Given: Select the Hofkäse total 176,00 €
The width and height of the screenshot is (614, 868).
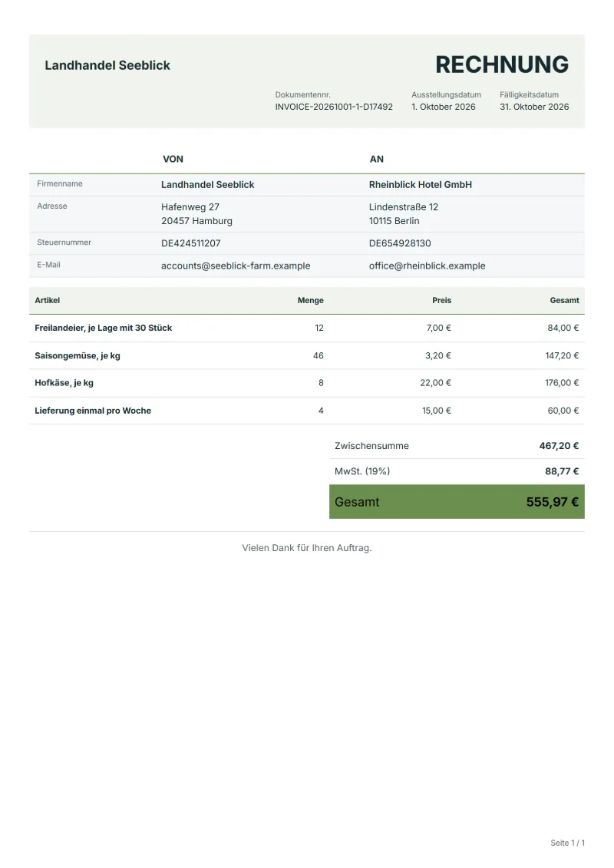Looking at the screenshot, I should (x=562, y=382).
